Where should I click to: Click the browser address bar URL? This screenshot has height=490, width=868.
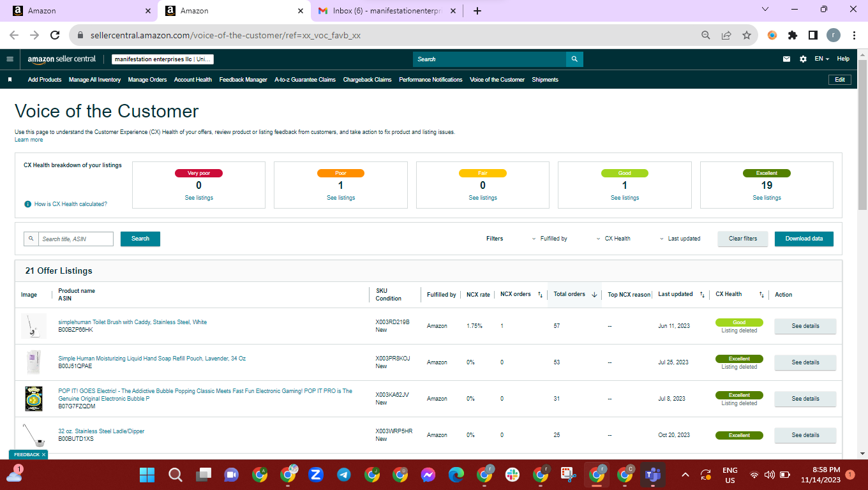pyautogui.click(x=224, y=36)
